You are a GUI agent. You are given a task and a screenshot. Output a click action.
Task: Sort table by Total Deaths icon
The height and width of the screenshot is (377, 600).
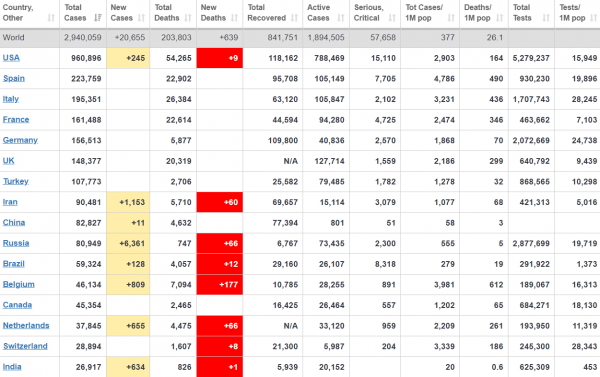(188, 18)
